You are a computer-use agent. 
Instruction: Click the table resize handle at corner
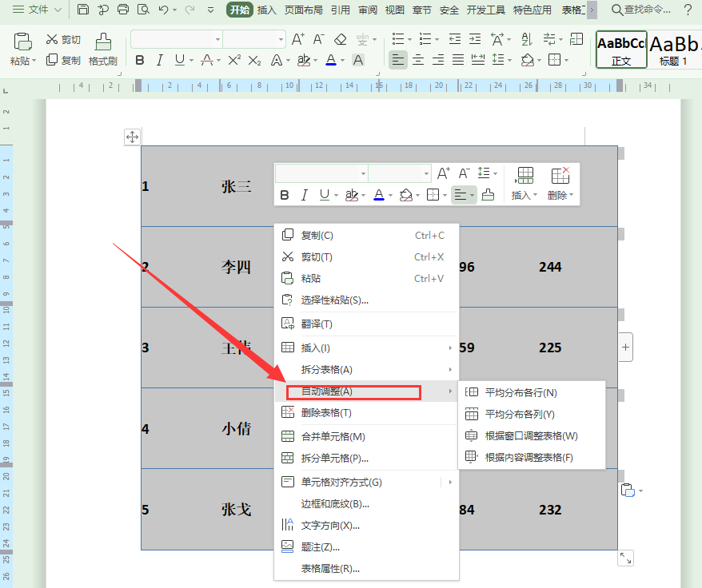click(x=625, y=558)
